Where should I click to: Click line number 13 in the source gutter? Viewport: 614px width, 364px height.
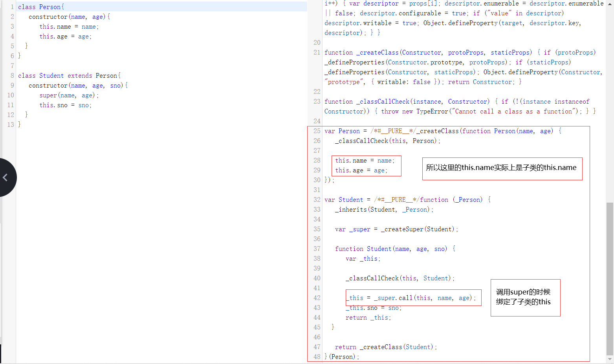[11, 124]
